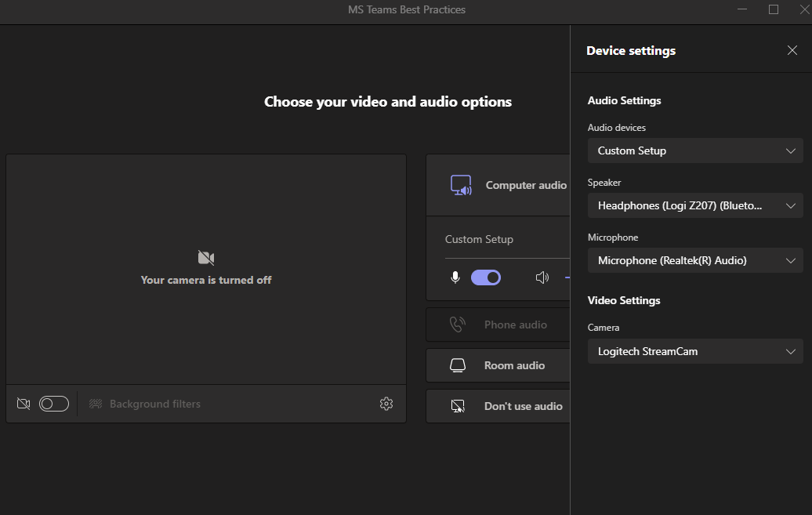Open device settings gear icon

pos(386,404)
